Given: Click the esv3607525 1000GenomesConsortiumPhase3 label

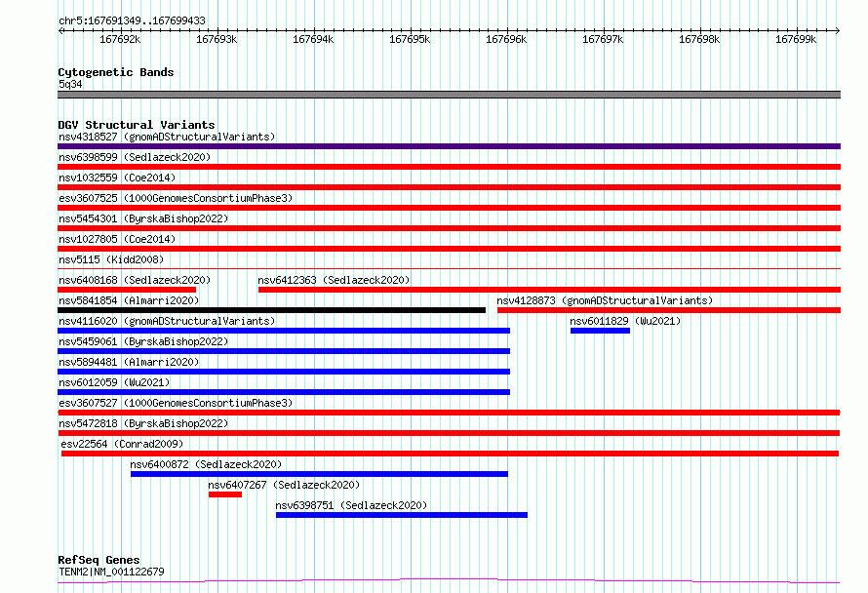Looking at the screenshot, I should pos(176,198).
